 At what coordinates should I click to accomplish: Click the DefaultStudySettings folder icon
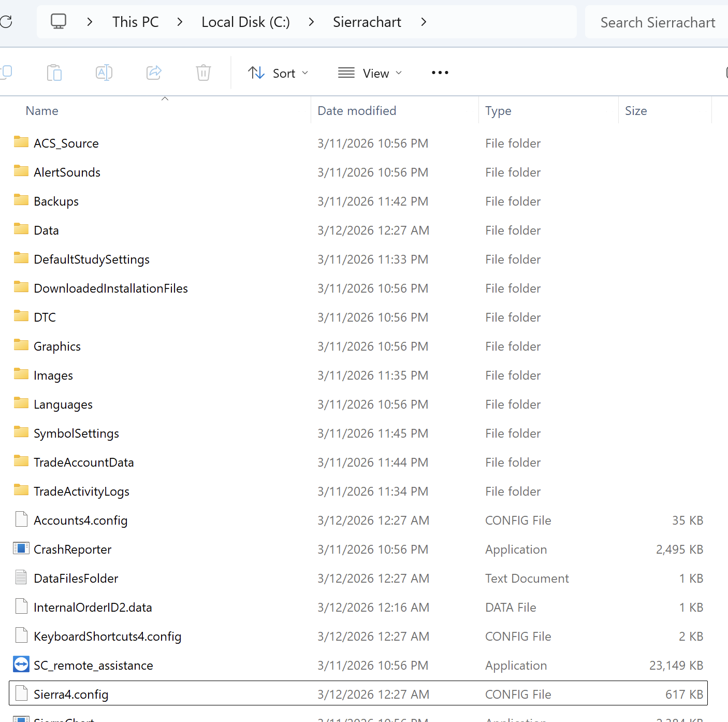click(x=21, y=258)
